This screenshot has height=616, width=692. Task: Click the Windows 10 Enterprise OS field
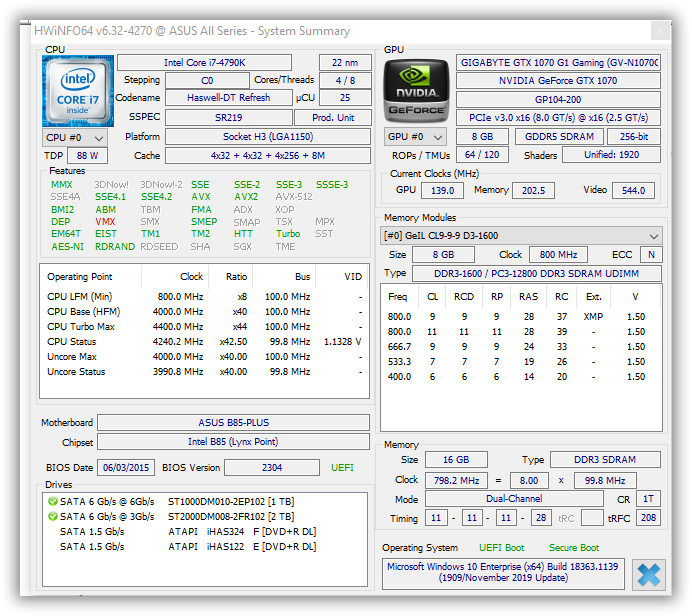[x=503, y=572]
